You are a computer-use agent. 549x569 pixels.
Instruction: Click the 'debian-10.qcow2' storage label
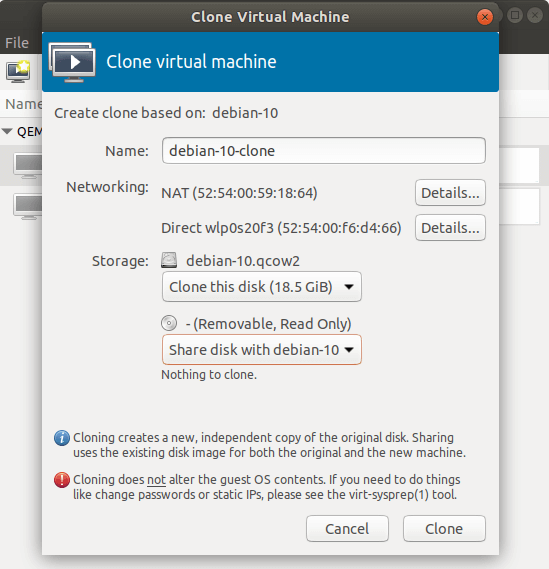(x=243, y=261)
